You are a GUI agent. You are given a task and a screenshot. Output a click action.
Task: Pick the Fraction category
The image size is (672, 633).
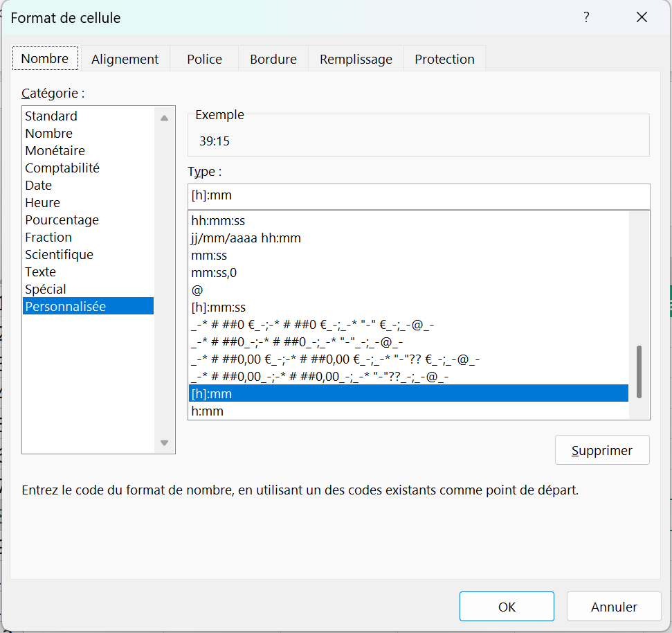click(x=89, y=237)
